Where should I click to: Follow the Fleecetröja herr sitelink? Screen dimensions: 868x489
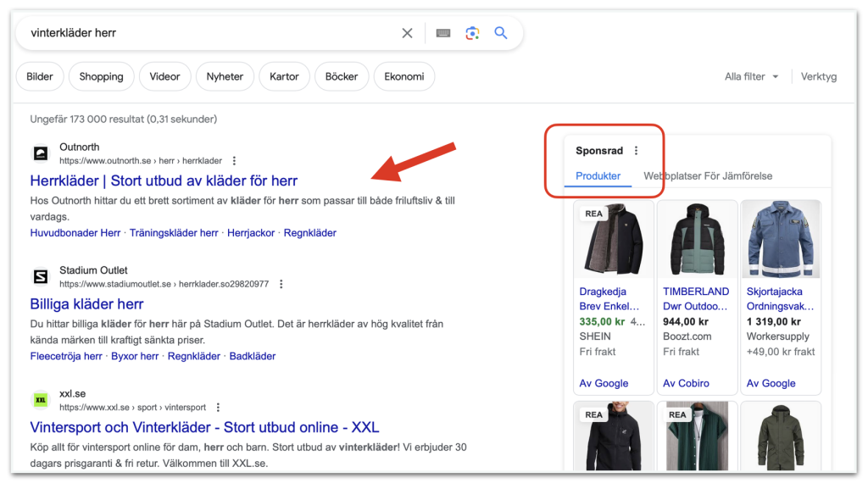click(x=66, y=356)
